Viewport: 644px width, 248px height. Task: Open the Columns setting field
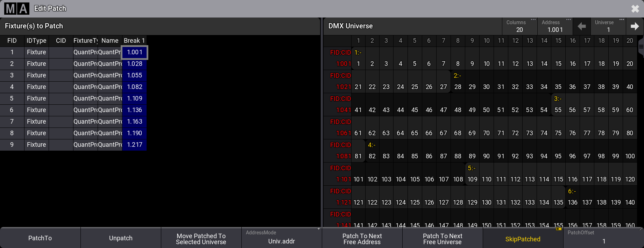click(519, 26)
